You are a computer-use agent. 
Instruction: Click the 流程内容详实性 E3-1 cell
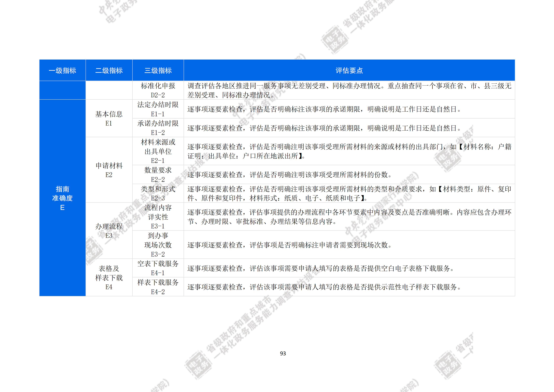tap(158, 217)
